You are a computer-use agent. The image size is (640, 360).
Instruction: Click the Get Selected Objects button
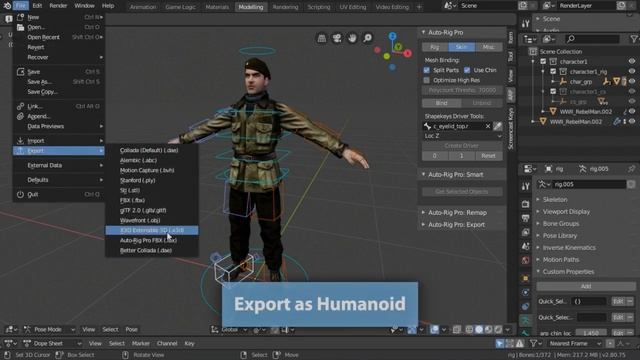(x=462, y=191)
